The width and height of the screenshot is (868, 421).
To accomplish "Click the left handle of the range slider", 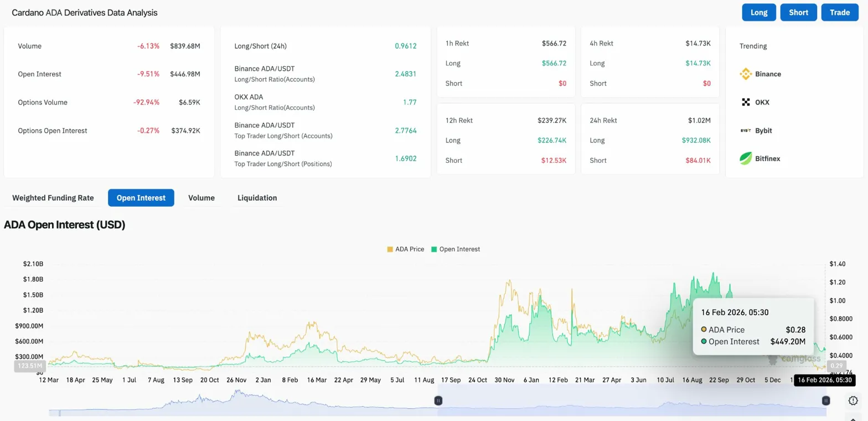I will click(x=438, y=401).
